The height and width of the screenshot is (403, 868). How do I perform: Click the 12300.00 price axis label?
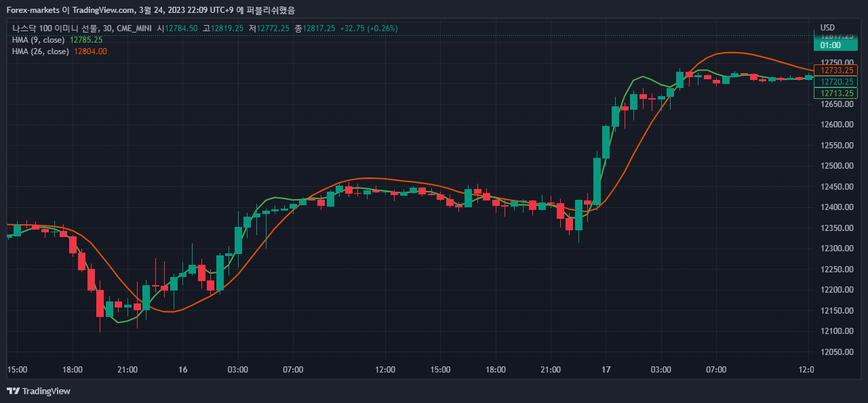coord(837,249)
